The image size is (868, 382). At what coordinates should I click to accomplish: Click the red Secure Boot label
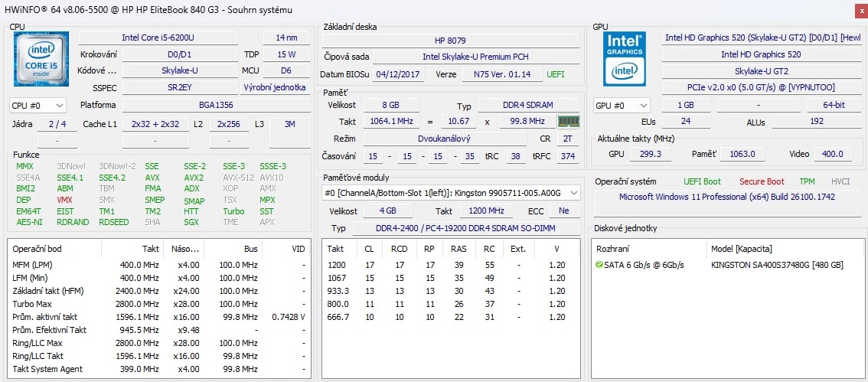[x=762, y=181]
